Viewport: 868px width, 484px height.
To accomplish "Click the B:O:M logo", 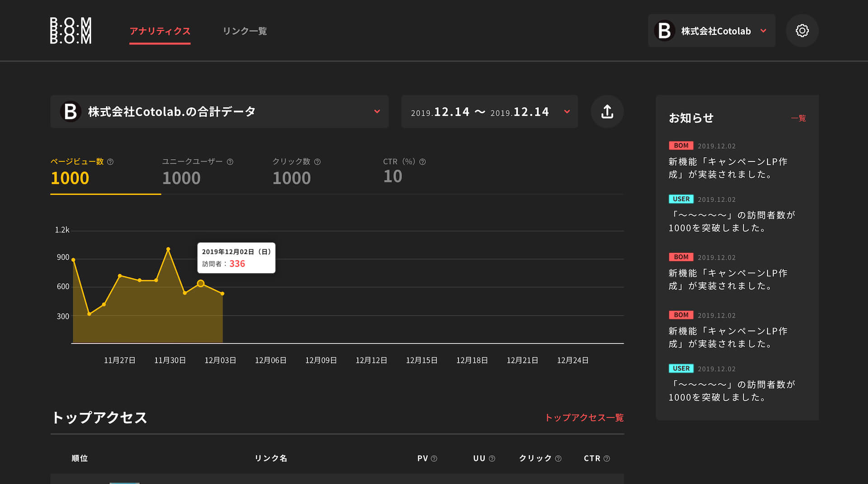I will (71, 31).
